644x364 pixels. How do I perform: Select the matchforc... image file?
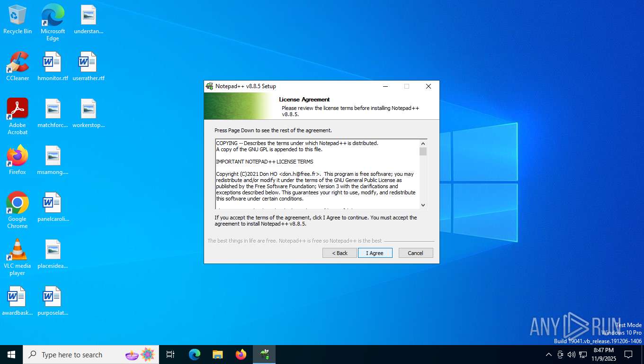click(x=53, y=114)
